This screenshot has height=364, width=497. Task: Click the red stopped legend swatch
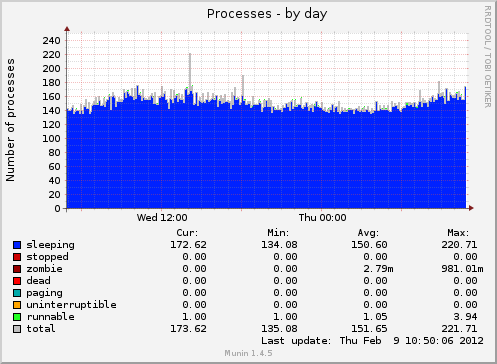(17, 257)
